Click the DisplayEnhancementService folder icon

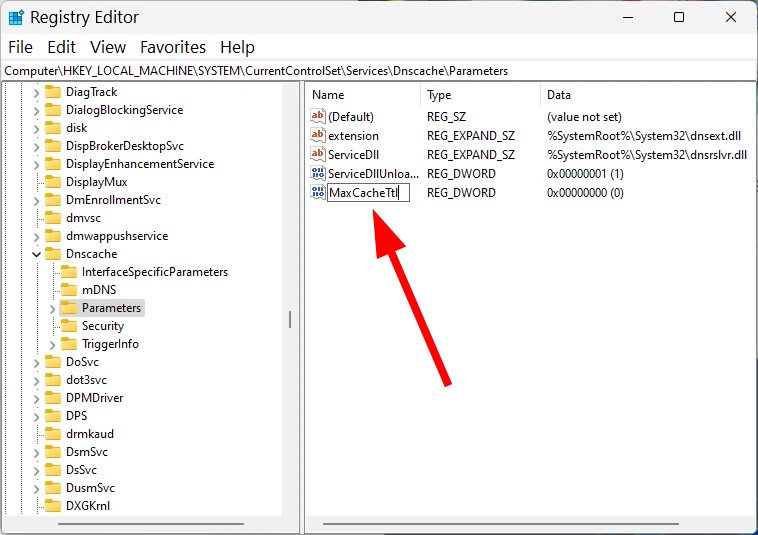53,164
